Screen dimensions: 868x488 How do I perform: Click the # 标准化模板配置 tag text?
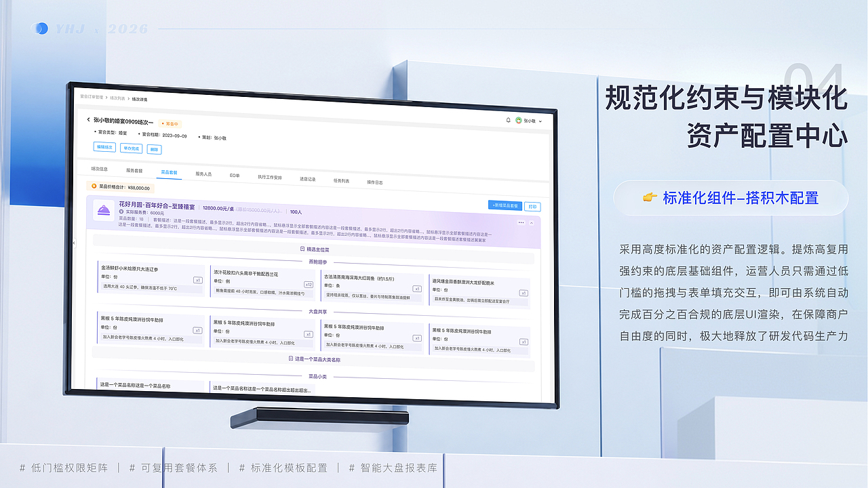tap(283, 468)
